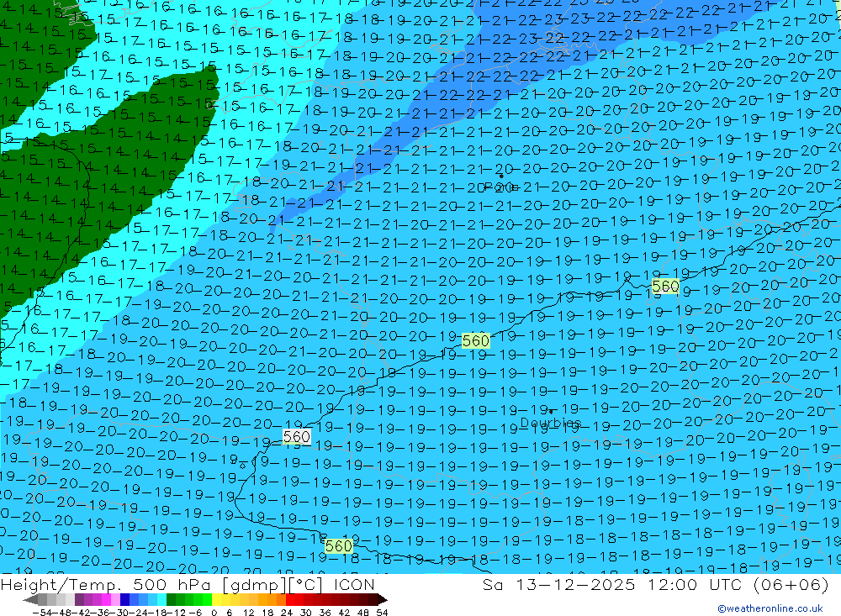Screen dimensions: 841x616
Task: Click the positive 18 legend value
Action: point(267,613)
